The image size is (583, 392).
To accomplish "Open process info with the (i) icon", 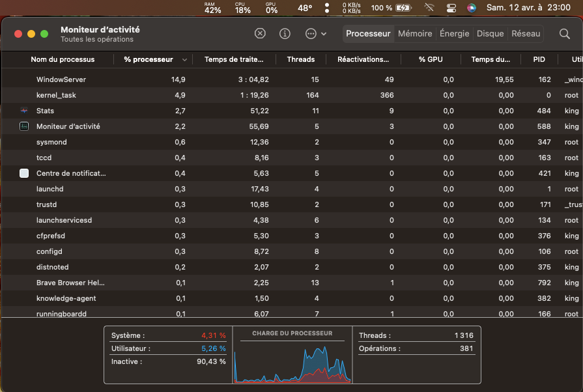I will (x=285, y=34).
